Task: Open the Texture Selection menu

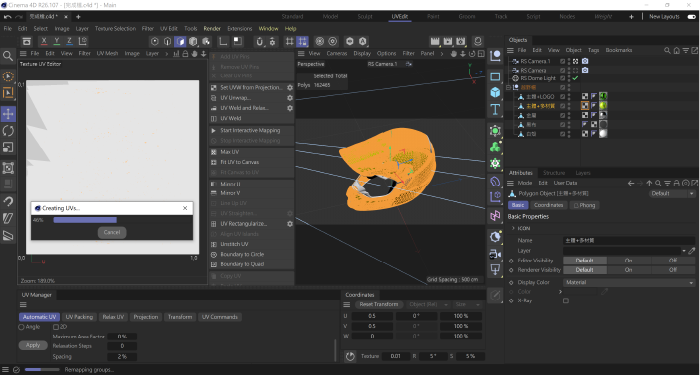Action: (115, 29)
